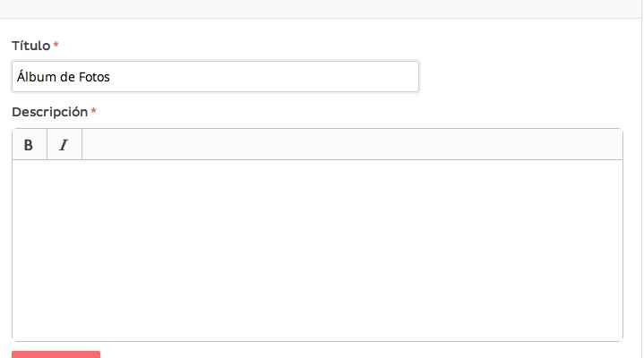Toggle italic formatting in the editor

point(64,145)
